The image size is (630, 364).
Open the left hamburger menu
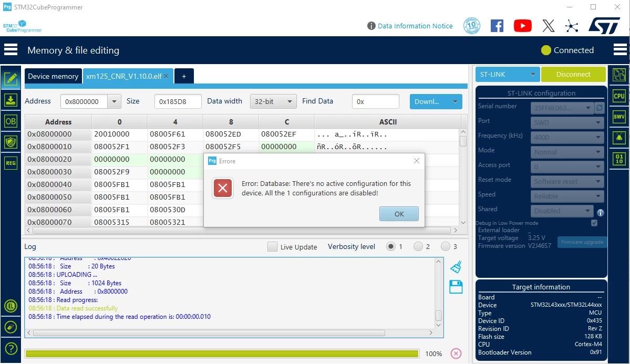[11, 50]
